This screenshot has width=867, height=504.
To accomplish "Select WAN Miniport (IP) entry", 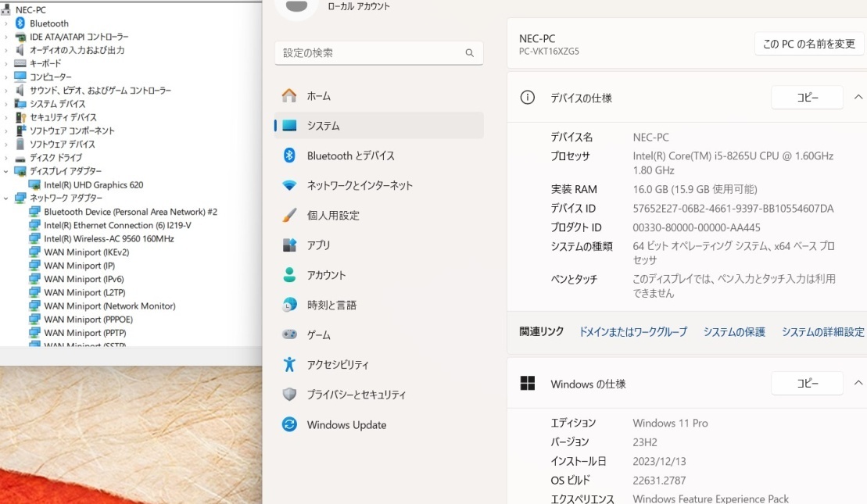I will [x=80, y=266].
